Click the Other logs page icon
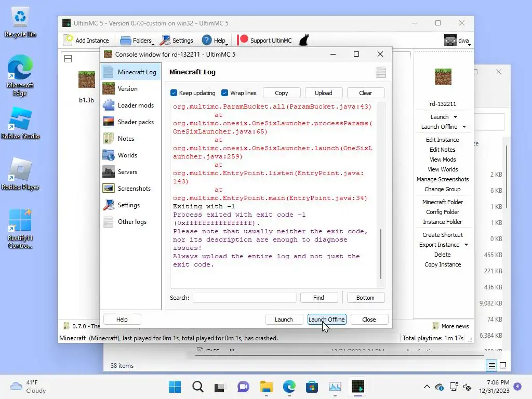532x399 pixels. tap(109, 221)
